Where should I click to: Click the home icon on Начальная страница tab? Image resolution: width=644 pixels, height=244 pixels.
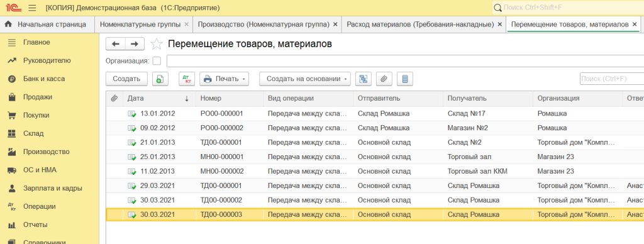pyautogui.click(x=8, y=25)
